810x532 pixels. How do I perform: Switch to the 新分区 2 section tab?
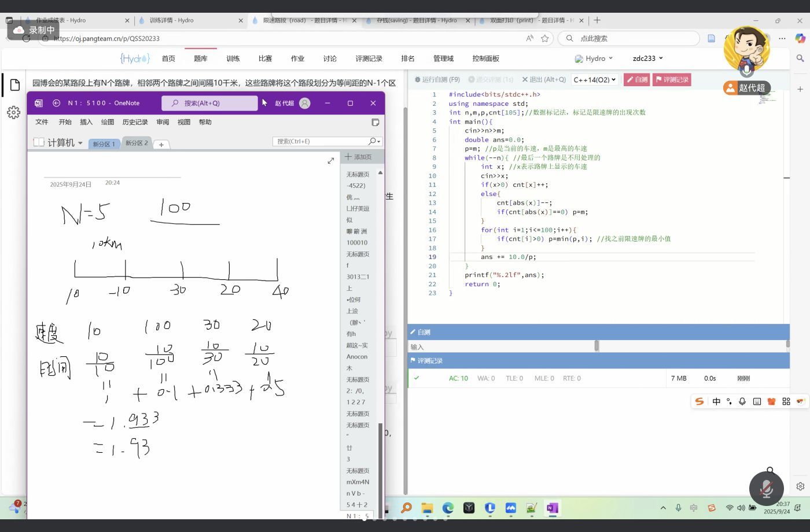[x=137, y=143]
